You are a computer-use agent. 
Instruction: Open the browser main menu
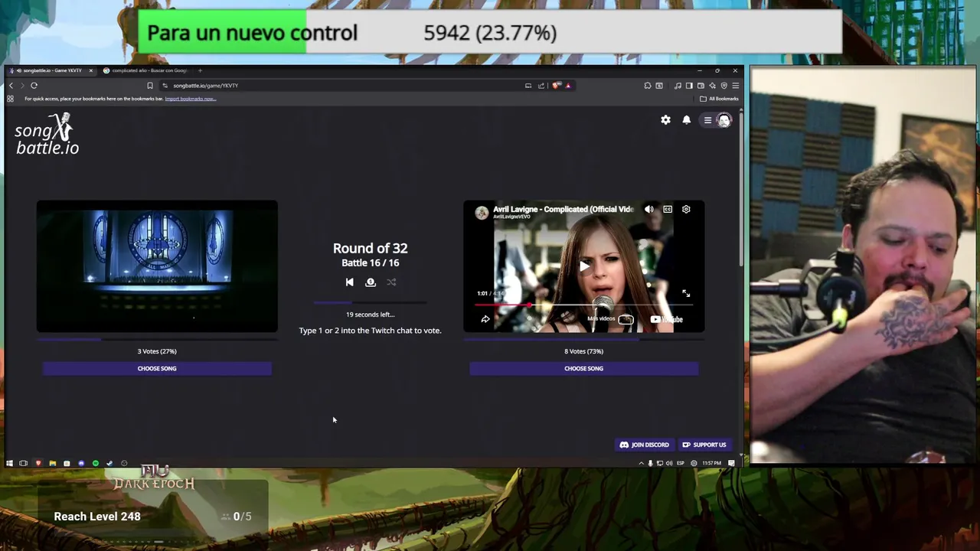tap(736, 86)
